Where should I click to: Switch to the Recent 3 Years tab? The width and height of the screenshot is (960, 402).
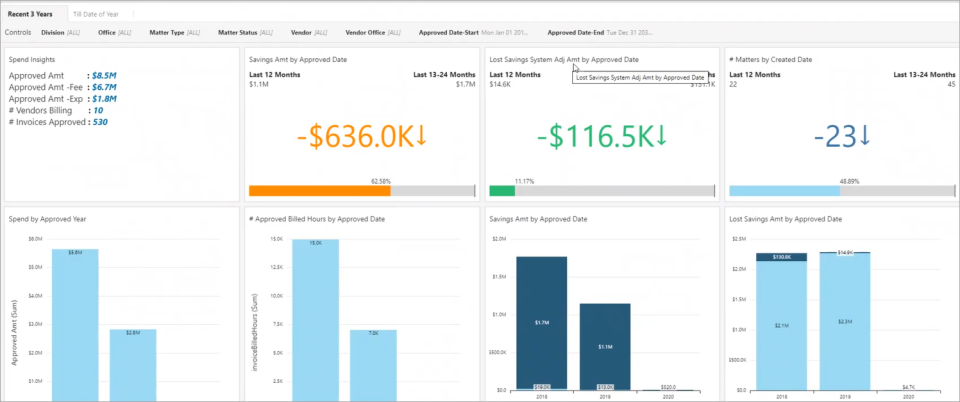(x=30, y=13)
